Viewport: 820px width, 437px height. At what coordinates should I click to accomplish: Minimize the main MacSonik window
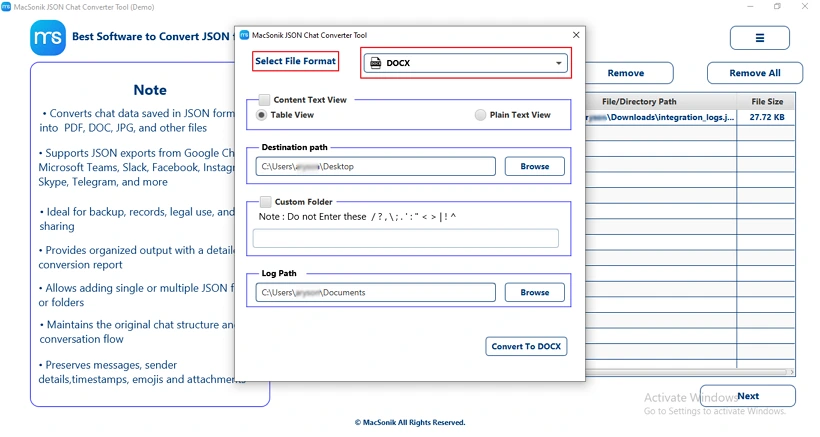(x=750, y=7)
